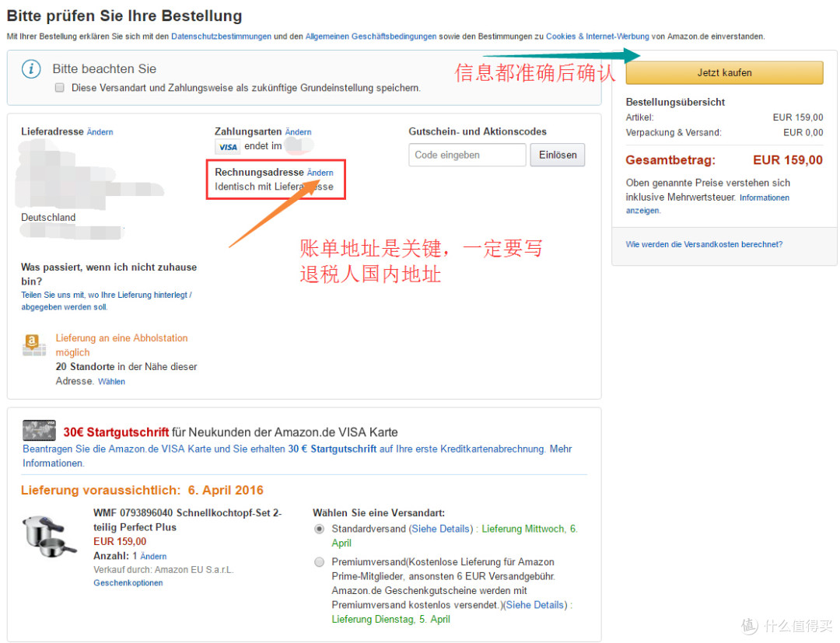Choose a pickup station via Wählen link
The height and width of the screenshot is (643, 840).
click(111, 382)
